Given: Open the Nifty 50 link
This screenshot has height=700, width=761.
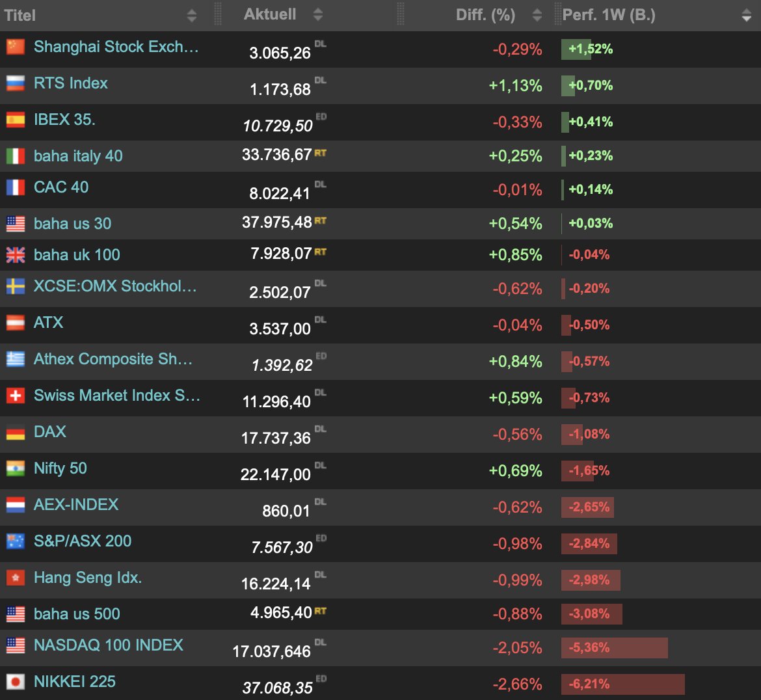Looking at the screenshot, I should 60,468.
